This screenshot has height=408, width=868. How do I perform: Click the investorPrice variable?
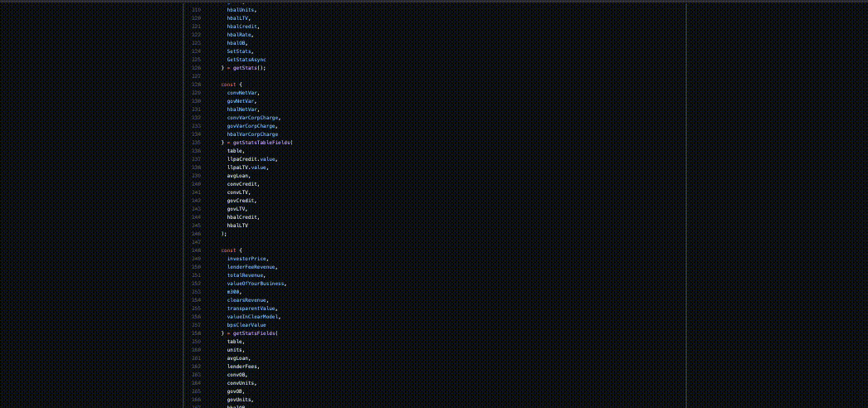coord(247,258)
